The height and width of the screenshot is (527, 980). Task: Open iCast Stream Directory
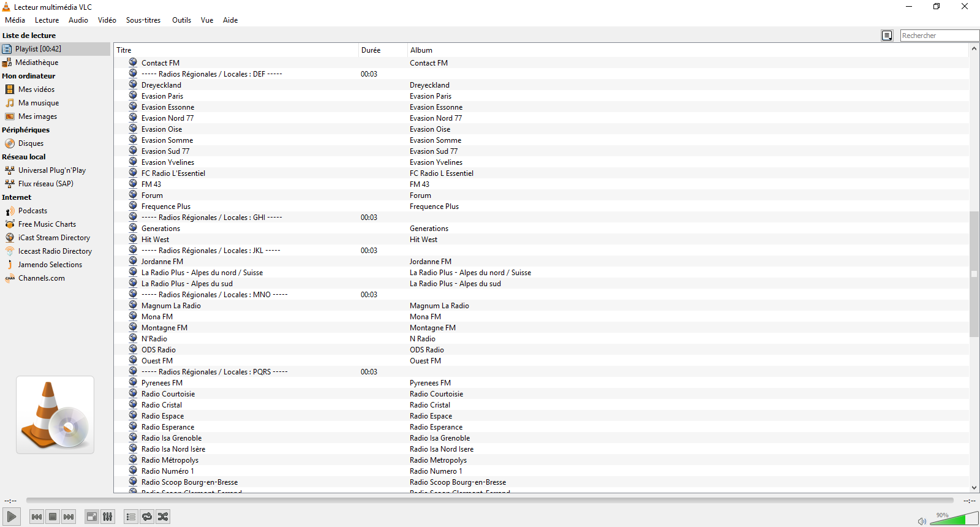(x=55, y=238)
